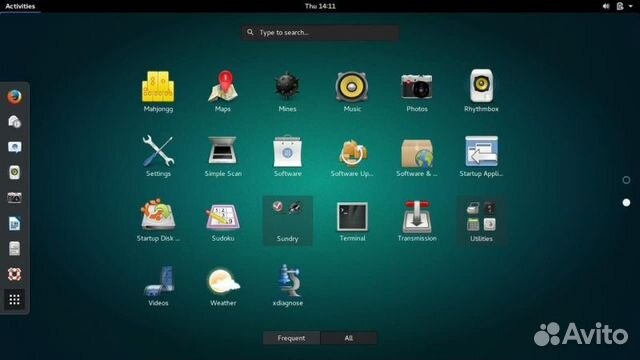The height and width of the screenshot is (360, 640).
Task: Launch Firefox from the dock
Action: [x=14, y=97]
